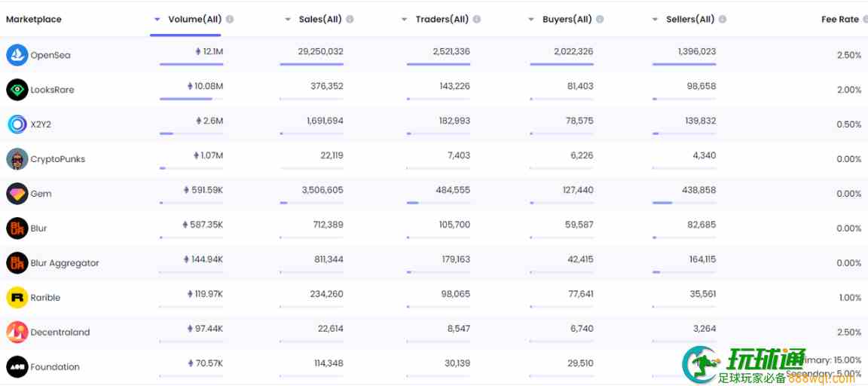
Task: Click Gem sellers progress bar
Action: (684, 203)
